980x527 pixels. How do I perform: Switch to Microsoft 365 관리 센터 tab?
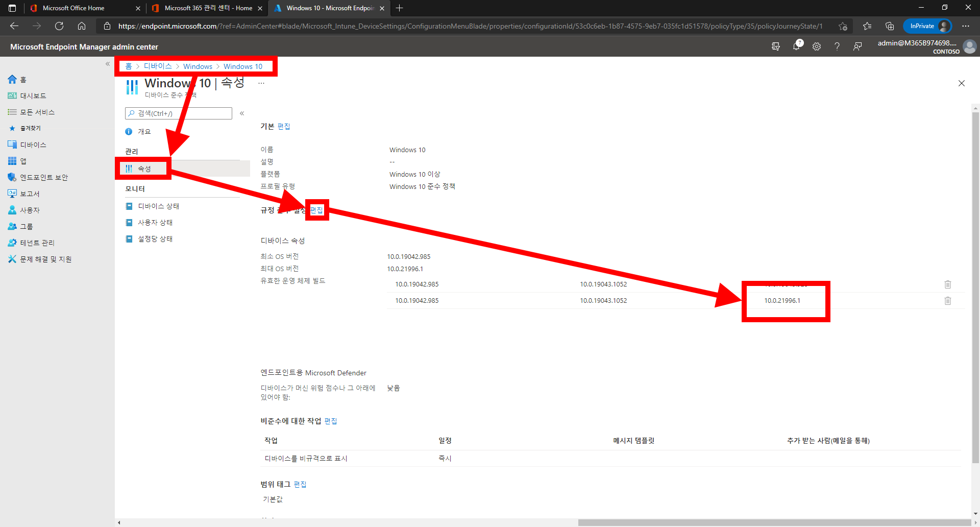208,8
